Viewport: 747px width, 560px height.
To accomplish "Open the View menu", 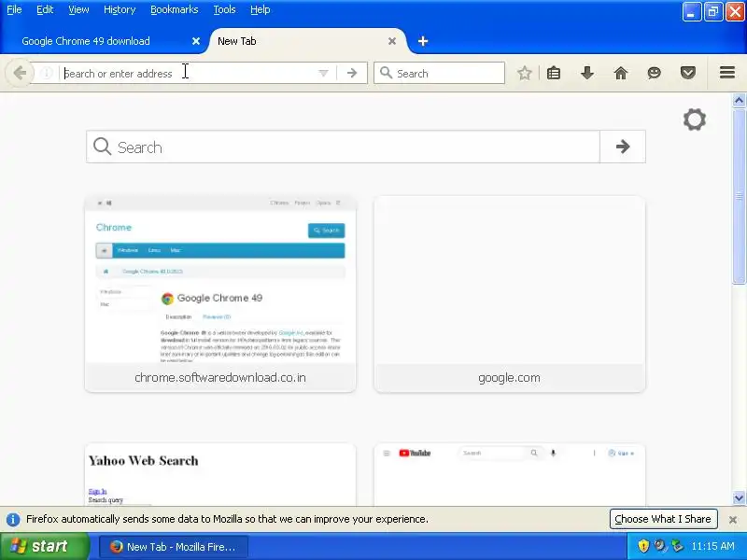I will click(78, 9).
